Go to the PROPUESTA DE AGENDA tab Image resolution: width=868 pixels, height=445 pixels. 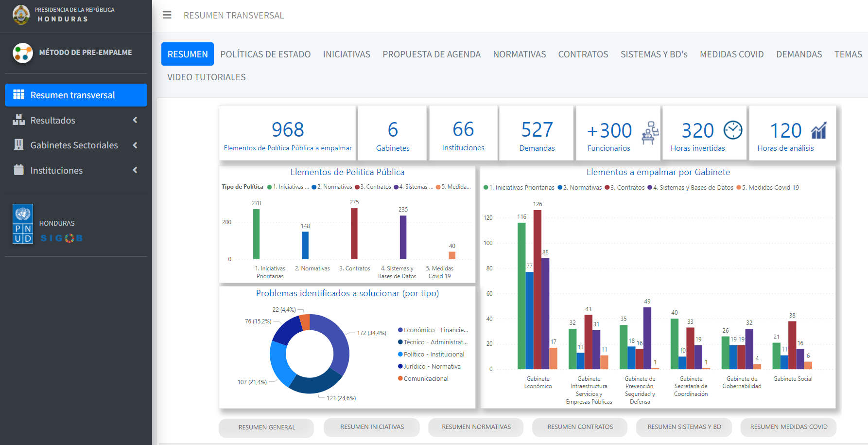432,54
